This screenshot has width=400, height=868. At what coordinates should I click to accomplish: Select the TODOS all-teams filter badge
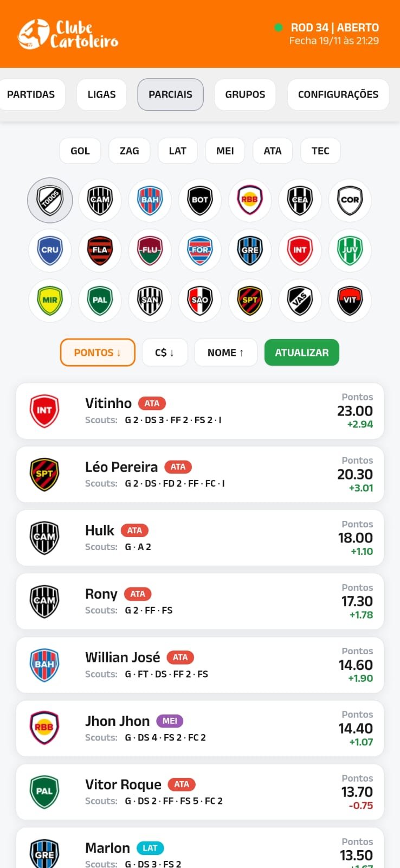(50, 200)
